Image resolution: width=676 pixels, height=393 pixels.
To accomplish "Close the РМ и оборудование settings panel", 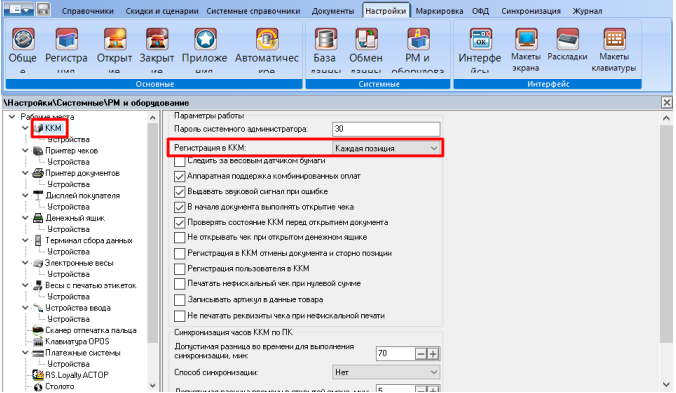I will click(667, 103).
